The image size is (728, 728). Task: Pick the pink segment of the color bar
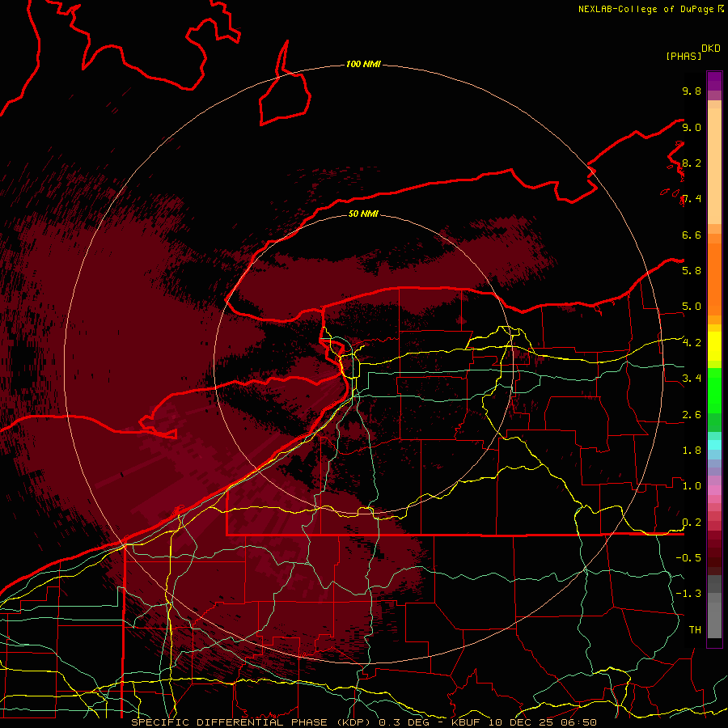714,489
